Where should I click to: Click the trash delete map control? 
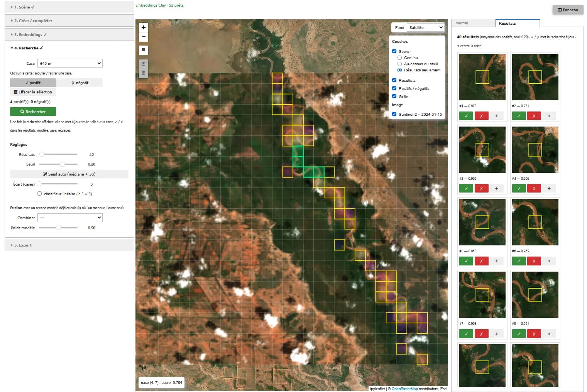coord(144,73)
